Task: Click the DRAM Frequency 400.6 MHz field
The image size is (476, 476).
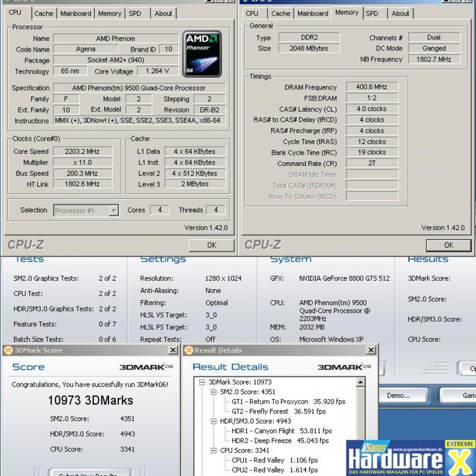Action: point(372,87)
